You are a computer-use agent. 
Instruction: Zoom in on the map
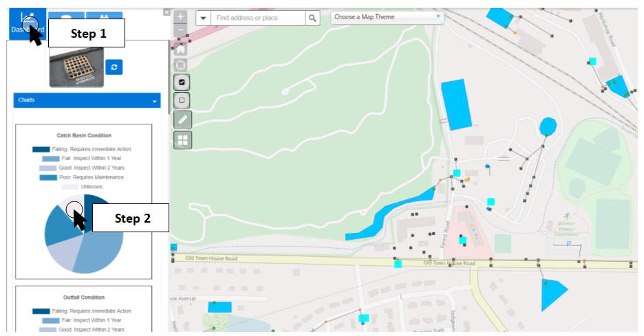180,16
